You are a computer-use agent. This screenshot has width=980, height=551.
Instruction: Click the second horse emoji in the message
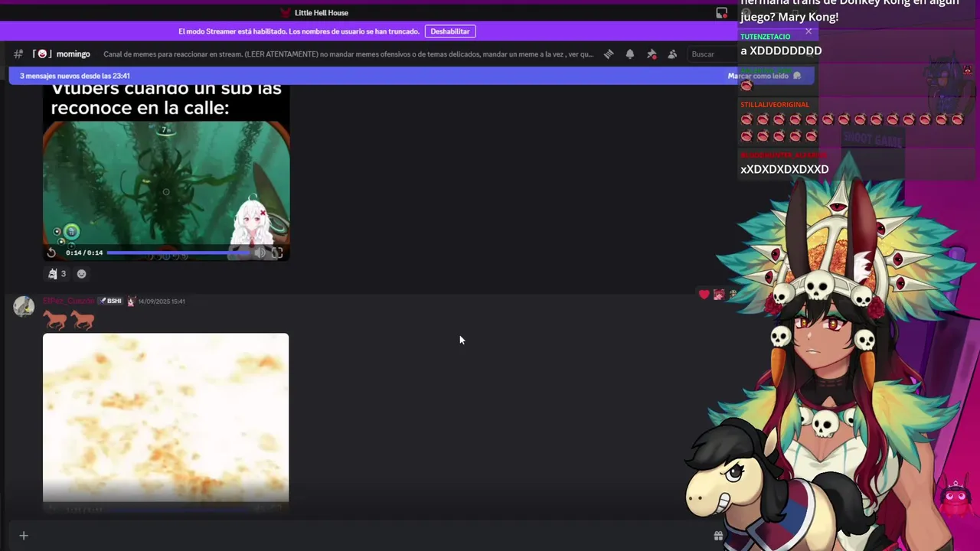(x=82, y=320)
